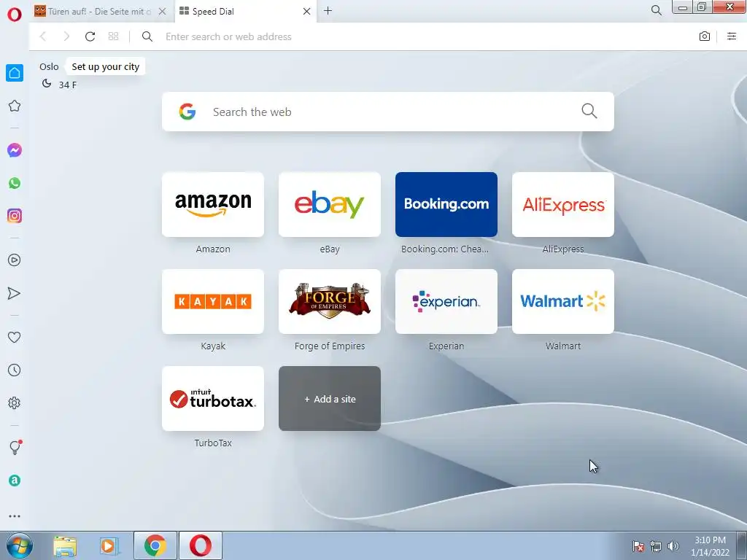Click the volume speaker tray icon
The height and width of the screenshot is (560, 747).
point(673,546)
